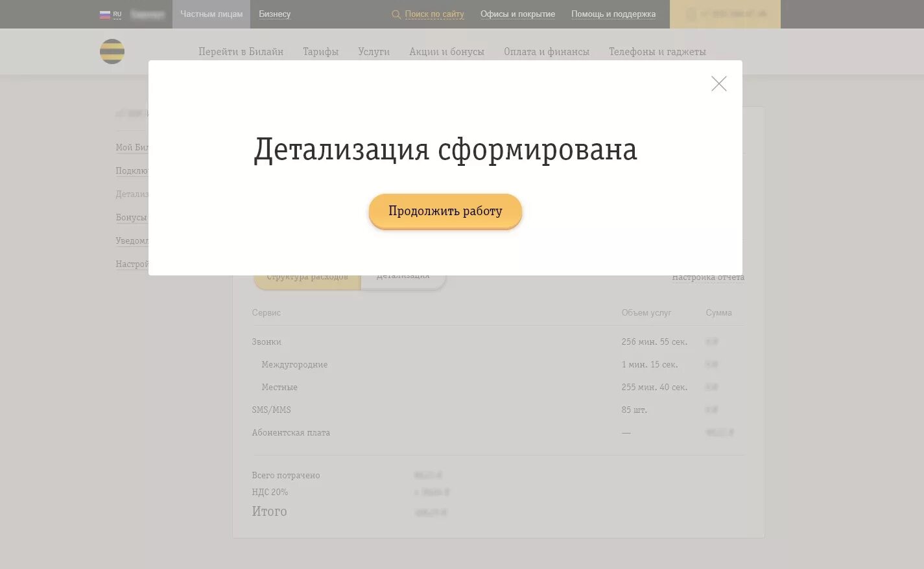Open the Телефоны и гаджеты menu
The height and width of the screenshot is (569, 924).
657,51
